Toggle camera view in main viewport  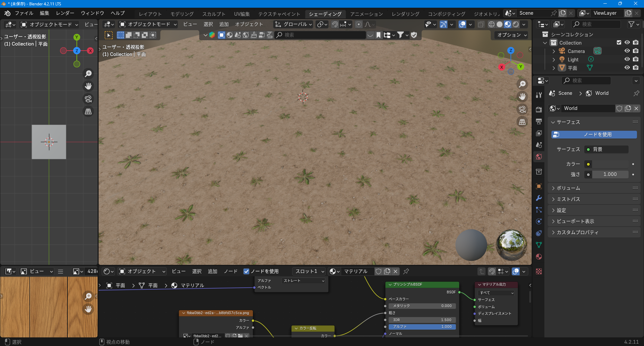pyautogui.click(x=522, y=109)
